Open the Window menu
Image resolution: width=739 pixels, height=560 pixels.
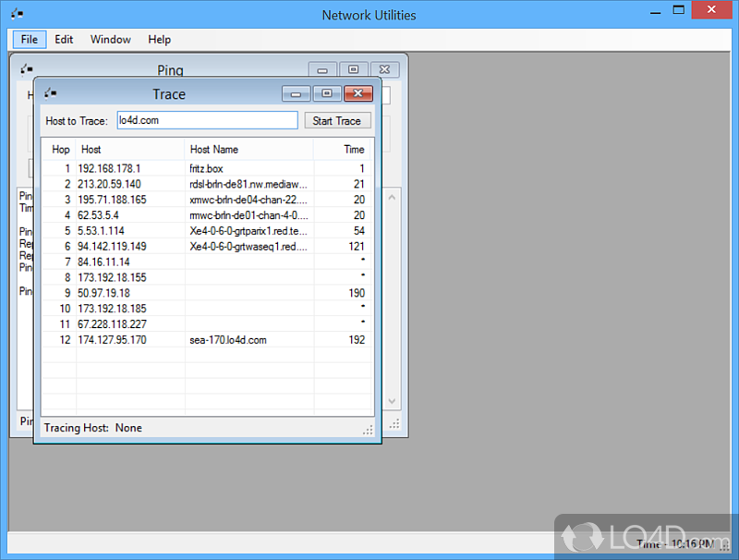pos(110,40)
